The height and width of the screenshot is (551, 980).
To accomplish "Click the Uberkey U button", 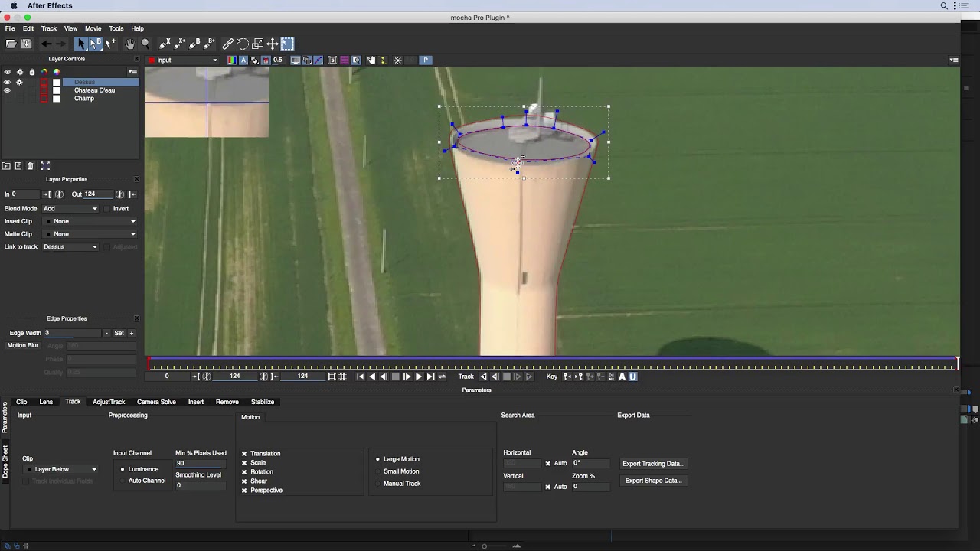I will click(632, 377).
